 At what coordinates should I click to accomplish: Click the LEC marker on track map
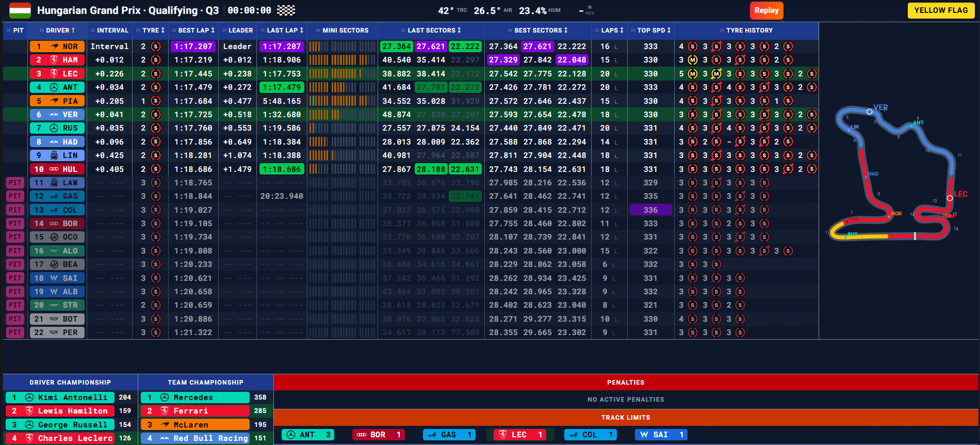pos(950,198)
